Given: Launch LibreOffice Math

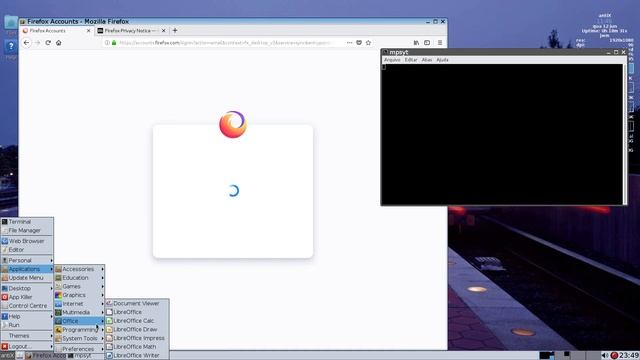Looking at the screenshot, I should (137, 347).
